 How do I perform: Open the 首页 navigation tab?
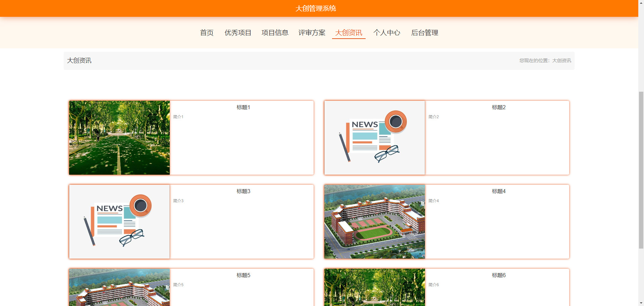click(x=207, y=33)
